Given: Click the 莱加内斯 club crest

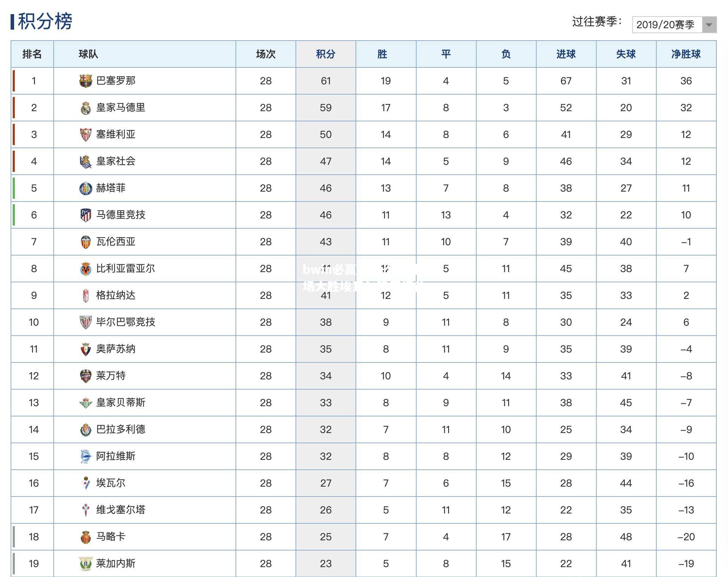Looking at the screenshot, I should (x=85, y=564).
